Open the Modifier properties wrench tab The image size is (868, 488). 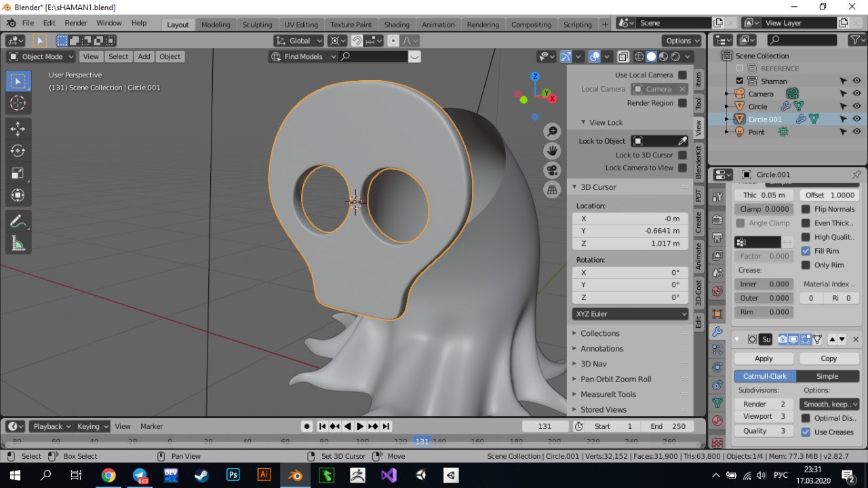click(717, 332)
